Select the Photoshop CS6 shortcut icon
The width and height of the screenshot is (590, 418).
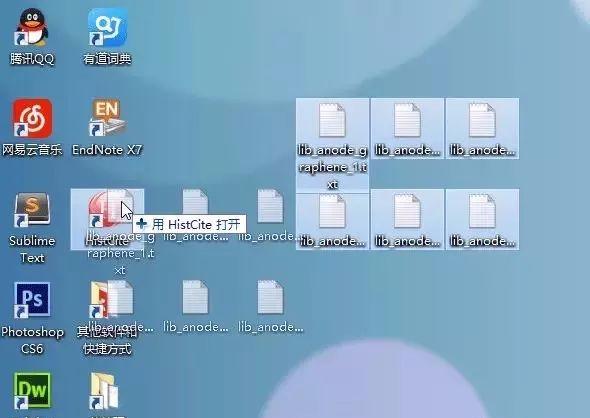point(32,299)
